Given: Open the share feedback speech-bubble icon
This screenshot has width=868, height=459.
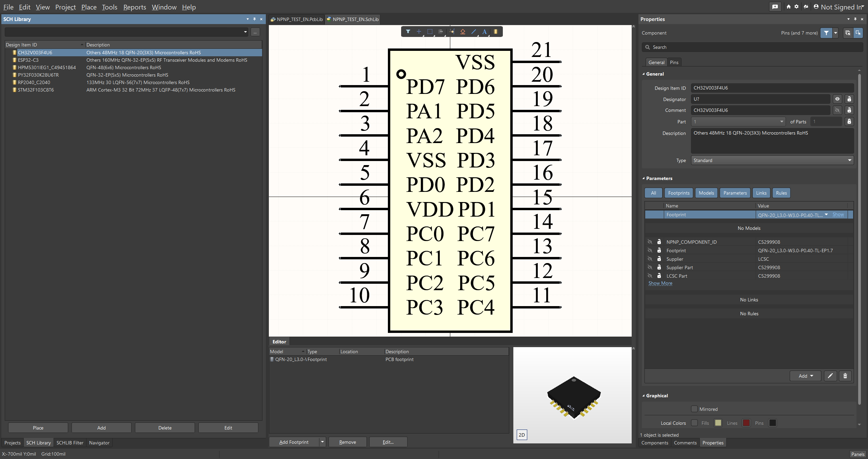Looking at the screenshot, I should (775, 7).
